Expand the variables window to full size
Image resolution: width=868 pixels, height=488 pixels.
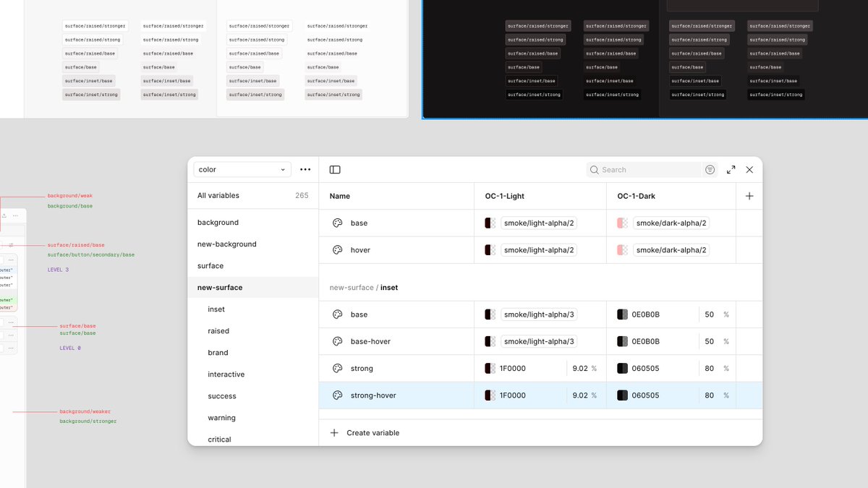click(x=731, y=169)
